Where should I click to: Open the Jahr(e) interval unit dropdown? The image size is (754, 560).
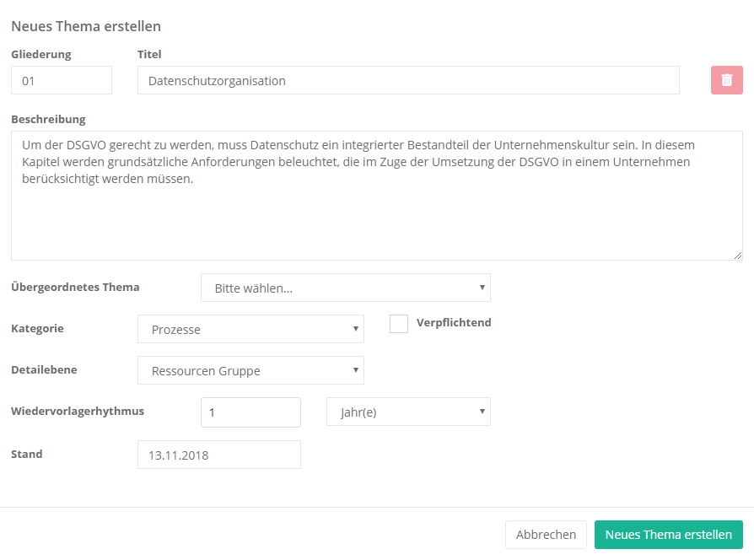pyautogui.click(x=408, y=412)
